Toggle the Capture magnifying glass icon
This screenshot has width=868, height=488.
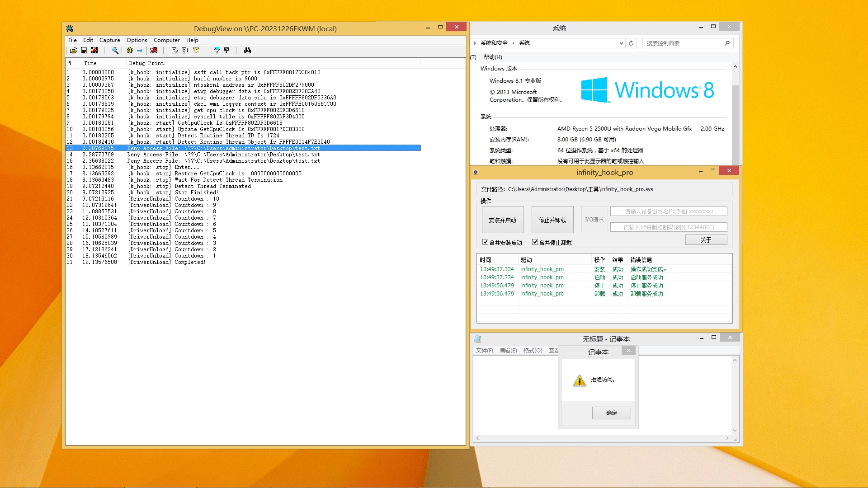pos(115,51)
